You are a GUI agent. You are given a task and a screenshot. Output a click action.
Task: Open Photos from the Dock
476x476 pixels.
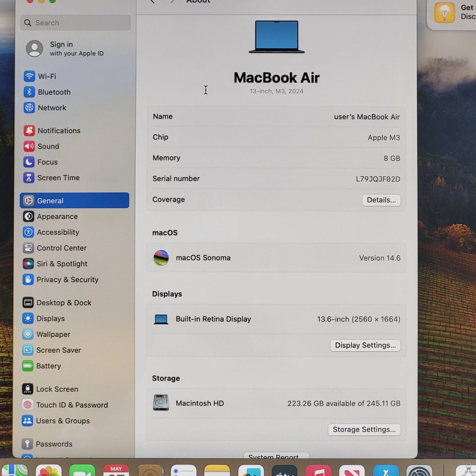pos(49,470)
